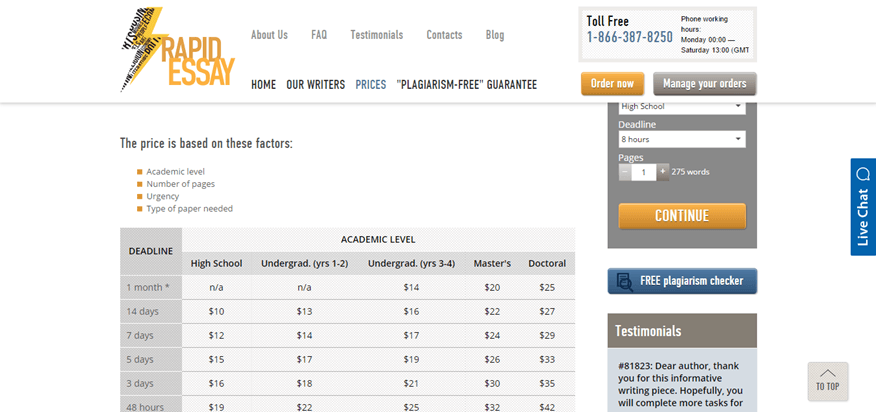The height and width of the screenshot is (412, 876).
Task: Click the price factors heading
Action: click(x=206, y=143)
